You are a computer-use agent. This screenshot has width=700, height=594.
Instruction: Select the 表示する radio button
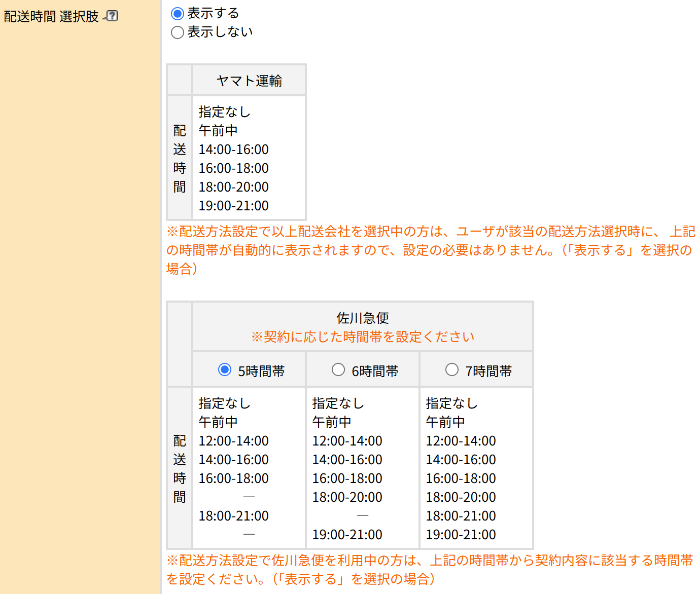[x=177, y=14]
